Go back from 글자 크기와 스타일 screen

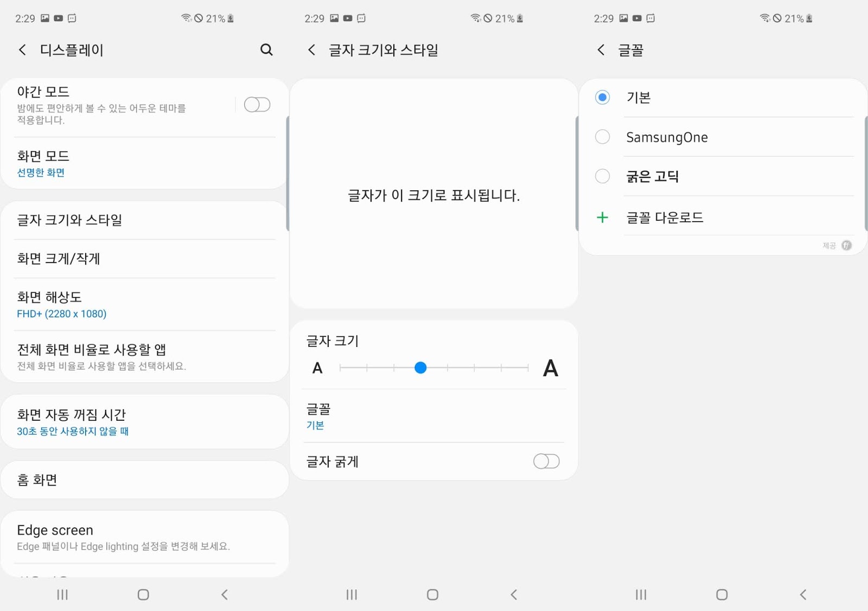click(x=311, y=50)
